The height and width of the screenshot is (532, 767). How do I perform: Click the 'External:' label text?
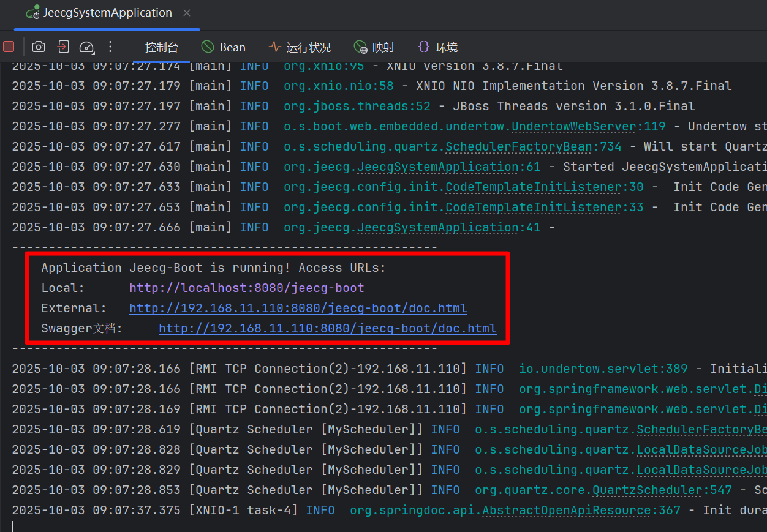point(74,308)
